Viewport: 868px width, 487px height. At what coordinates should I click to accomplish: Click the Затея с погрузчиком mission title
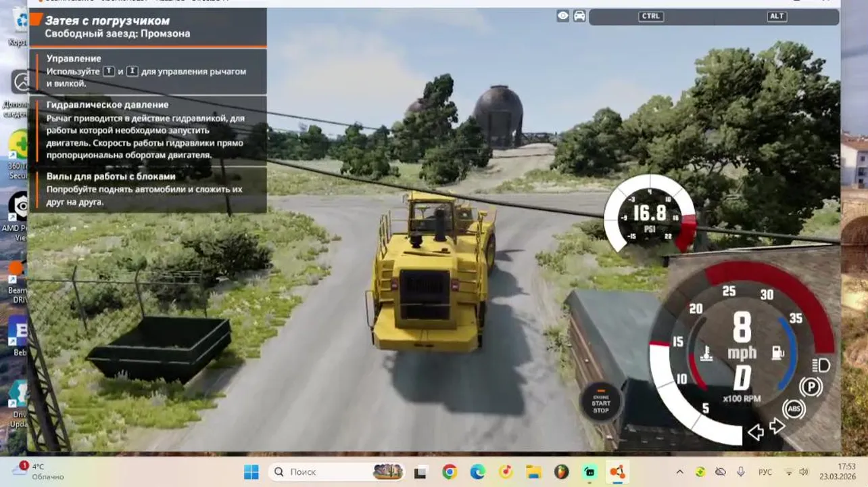point(107,20)
